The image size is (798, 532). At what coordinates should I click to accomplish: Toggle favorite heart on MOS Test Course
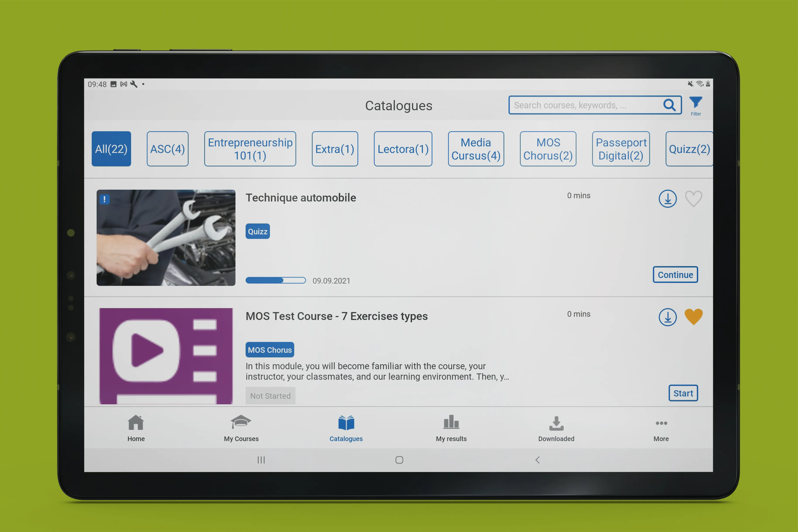[693, 316]
